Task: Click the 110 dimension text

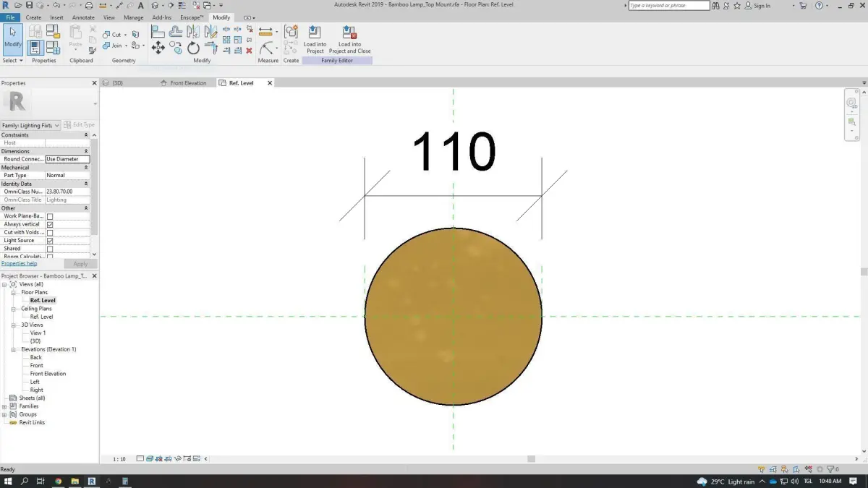Action: pos(454,153)
